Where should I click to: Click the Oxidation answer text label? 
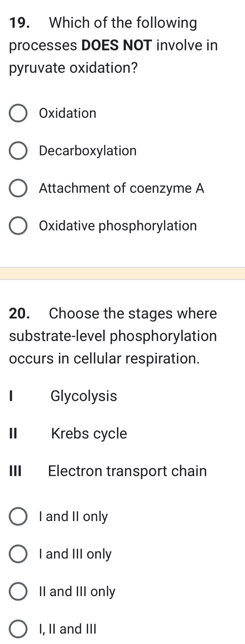(x=67, y=113)
